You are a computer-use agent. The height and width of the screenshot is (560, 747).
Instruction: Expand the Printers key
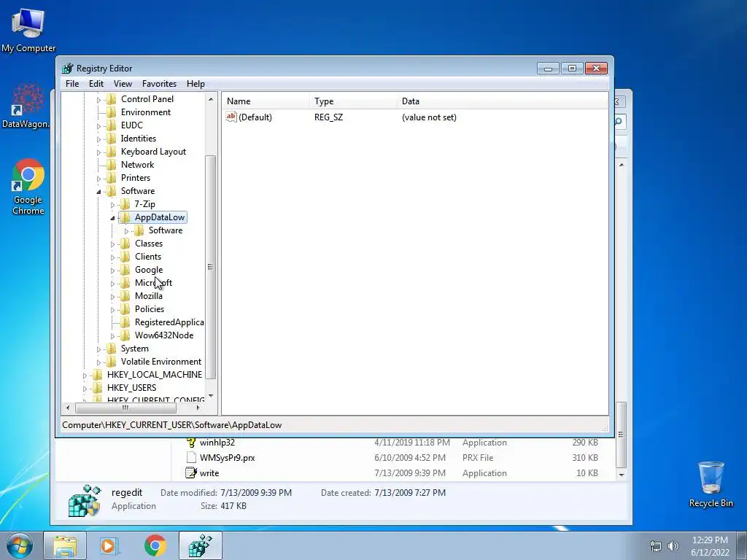(98, 179)
